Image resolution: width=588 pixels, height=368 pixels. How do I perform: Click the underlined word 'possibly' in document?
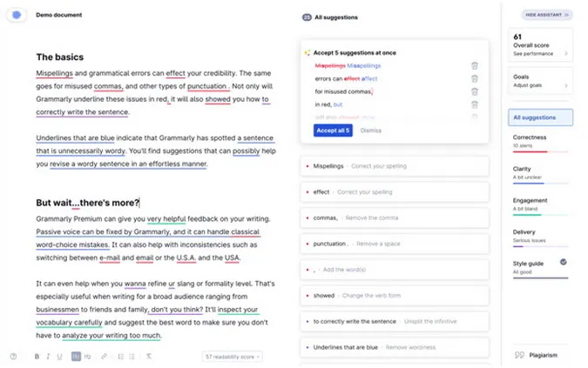coord(246,151)
